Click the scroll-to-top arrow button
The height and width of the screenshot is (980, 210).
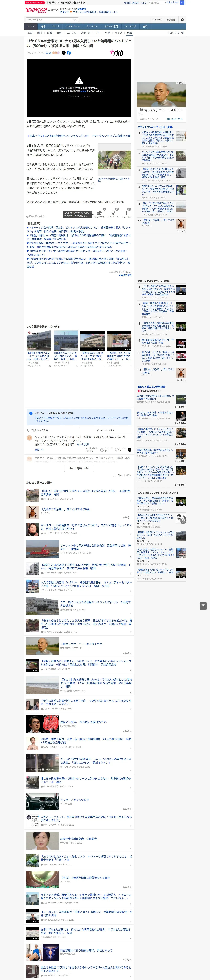pyautogui.click(x=203, y=606)
